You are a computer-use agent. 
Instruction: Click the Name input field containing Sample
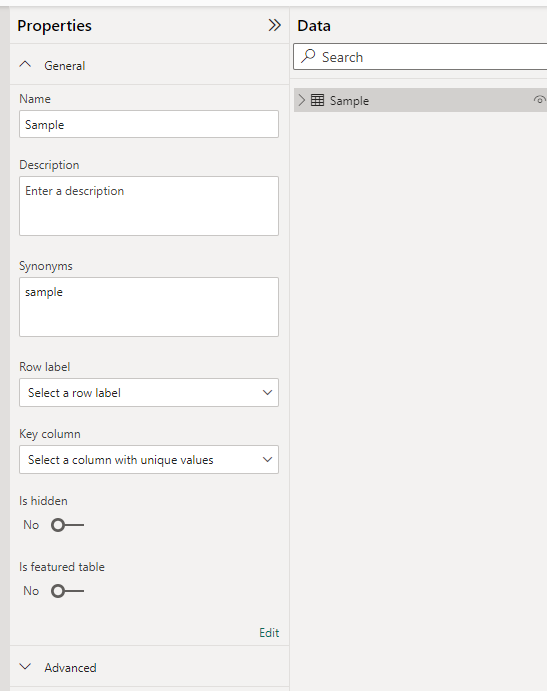pos(149,124)
